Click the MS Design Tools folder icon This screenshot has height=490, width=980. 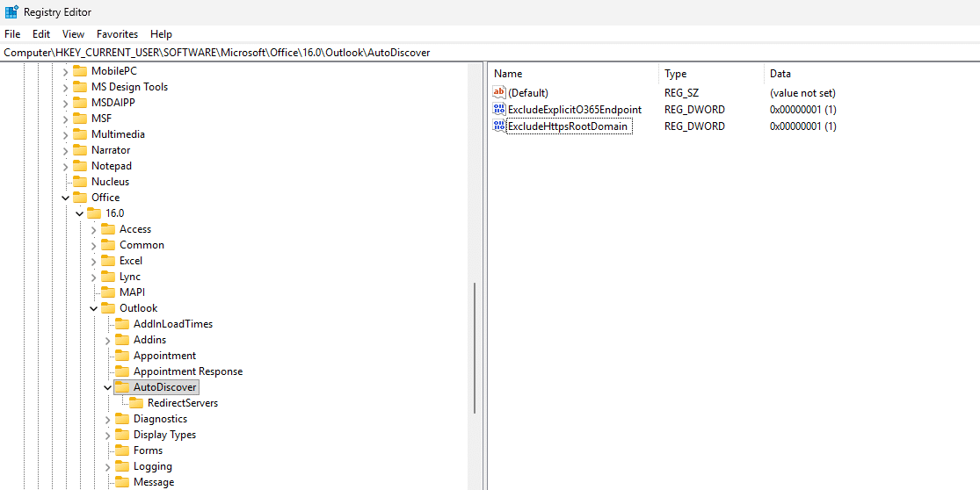(x=79, y=87)
